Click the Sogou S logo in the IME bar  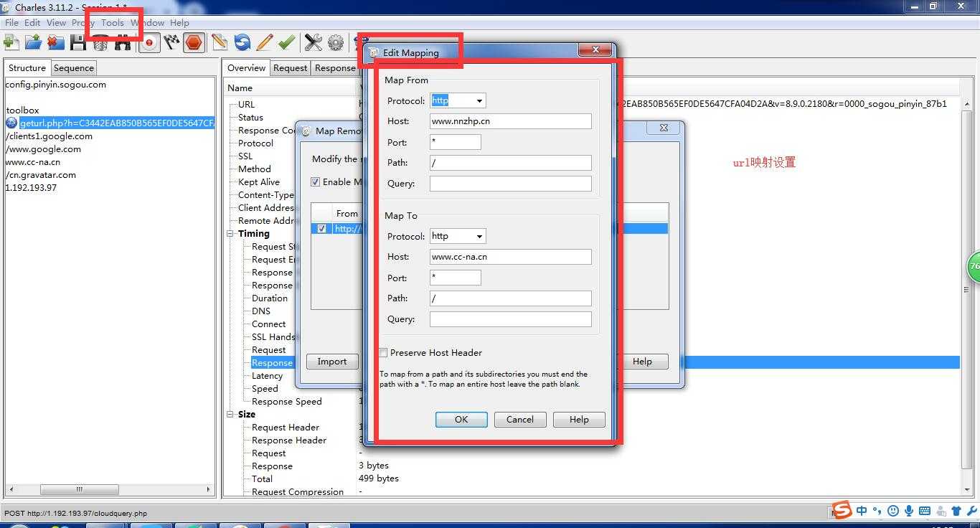842,510
